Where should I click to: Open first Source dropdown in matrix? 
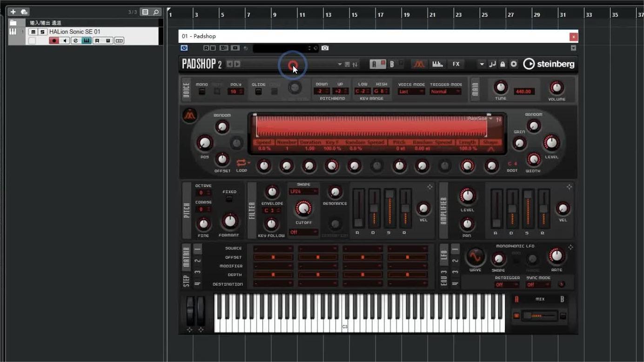[x=273, y=248]
